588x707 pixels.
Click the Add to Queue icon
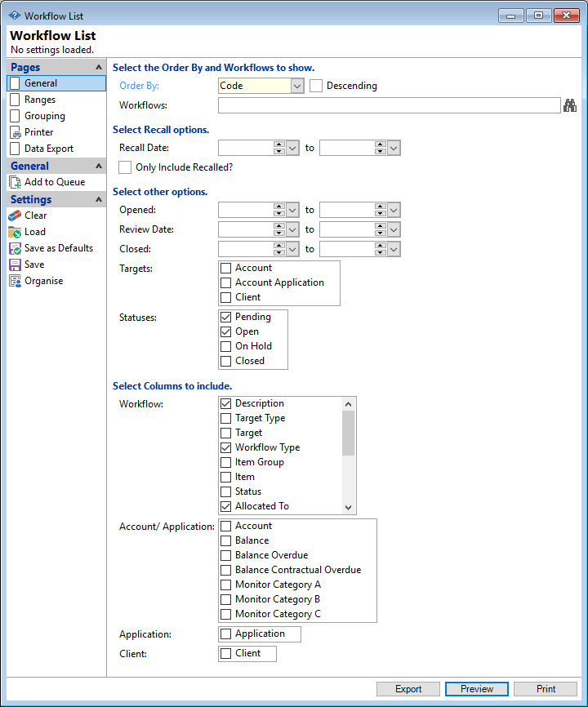click(15, 182)
